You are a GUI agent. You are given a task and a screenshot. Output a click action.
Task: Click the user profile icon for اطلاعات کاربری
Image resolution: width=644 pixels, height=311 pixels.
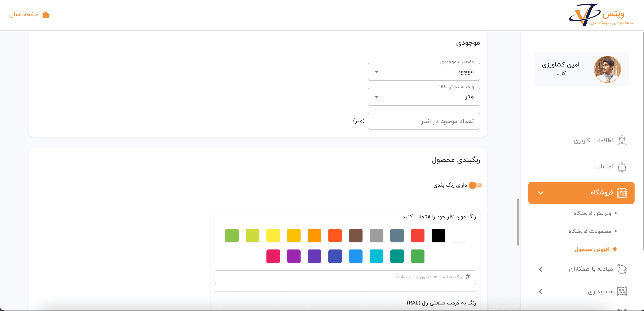[x=622, y=141]
